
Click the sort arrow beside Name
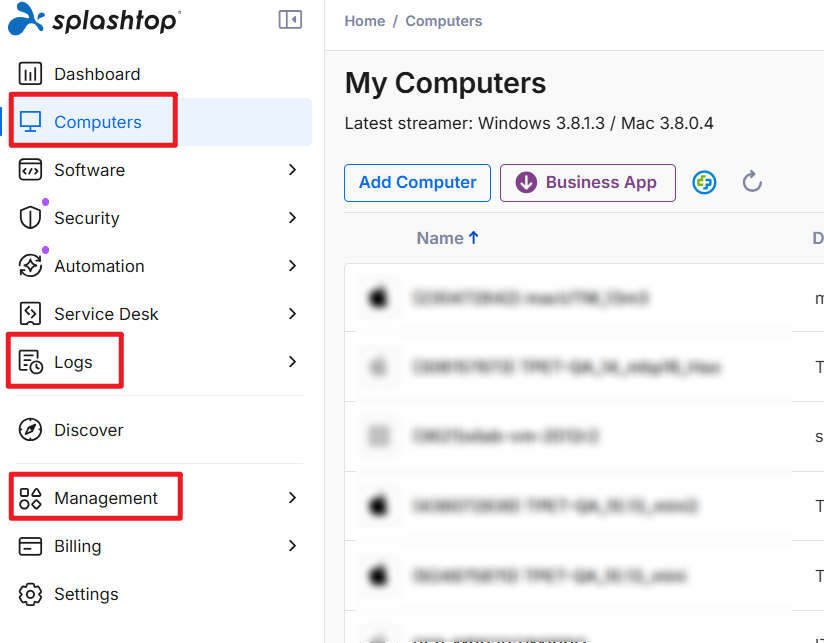point(473,238)
